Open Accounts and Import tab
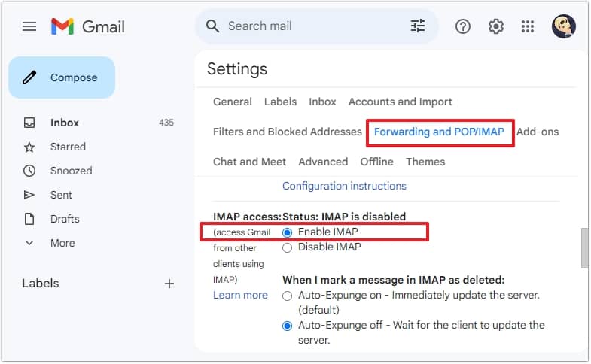Screen dimensions: 591x364 [400, 102]
